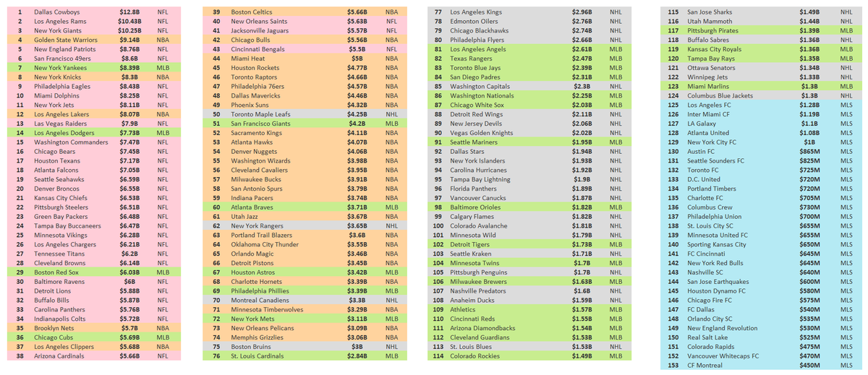
Task: Select the Kansas City Chiefs cell
Action: click(61, 197)
